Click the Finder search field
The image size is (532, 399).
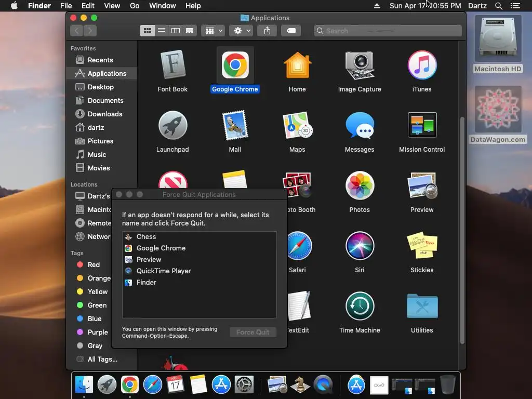point(388,31)
